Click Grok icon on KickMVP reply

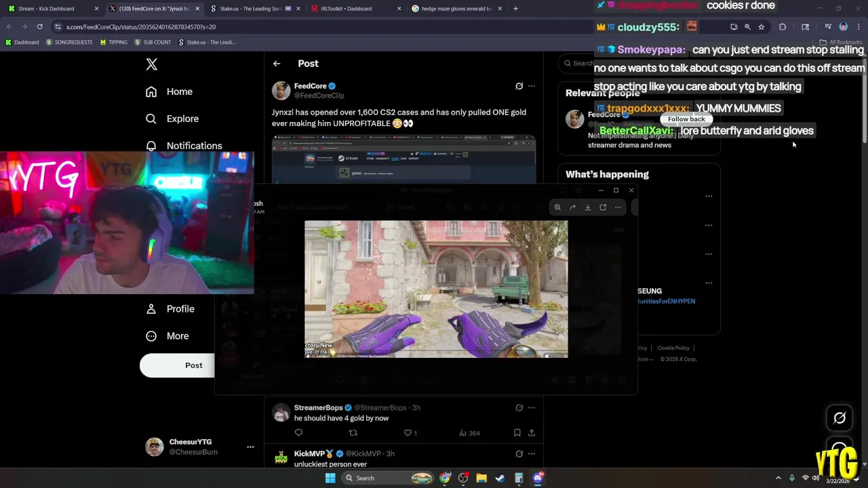pyautogui.click(x=519, y=453)
